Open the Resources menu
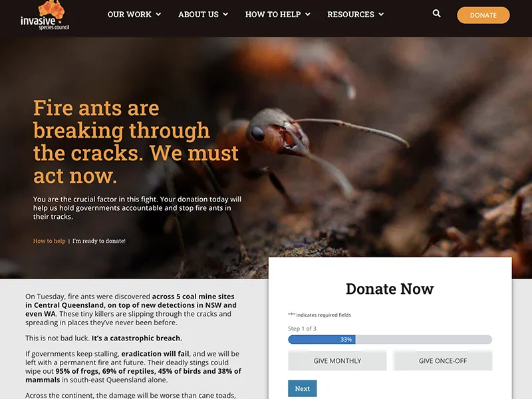Screen dimensions: 532x399 [351, 14]
